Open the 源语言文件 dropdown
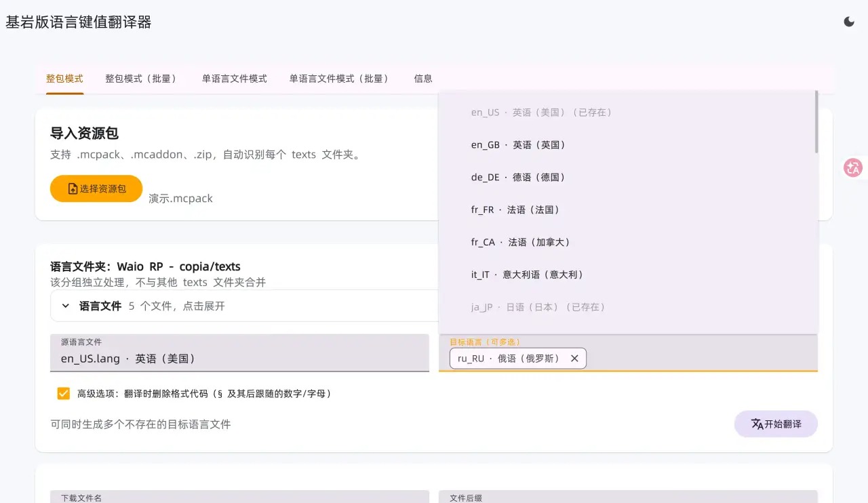This screenshot has width=868, height=503. point(239,353)
